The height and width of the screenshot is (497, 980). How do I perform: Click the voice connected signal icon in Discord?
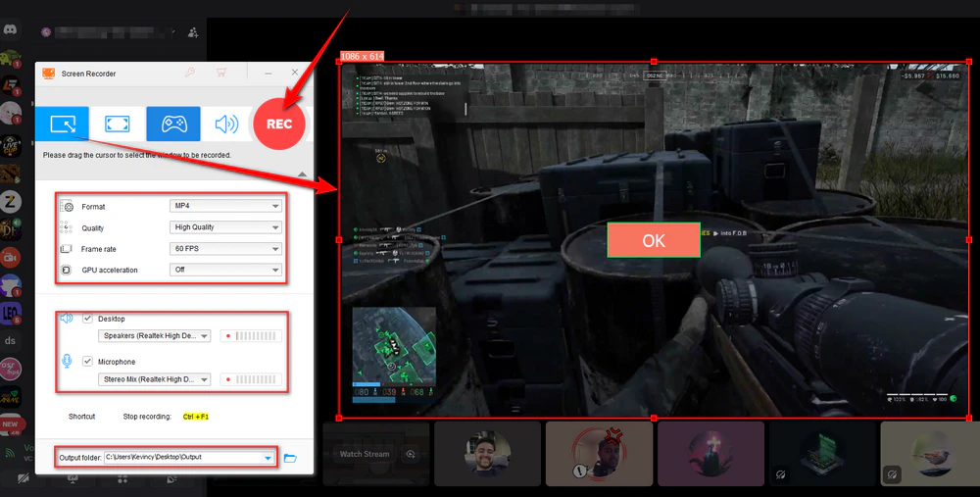(10, 453)
